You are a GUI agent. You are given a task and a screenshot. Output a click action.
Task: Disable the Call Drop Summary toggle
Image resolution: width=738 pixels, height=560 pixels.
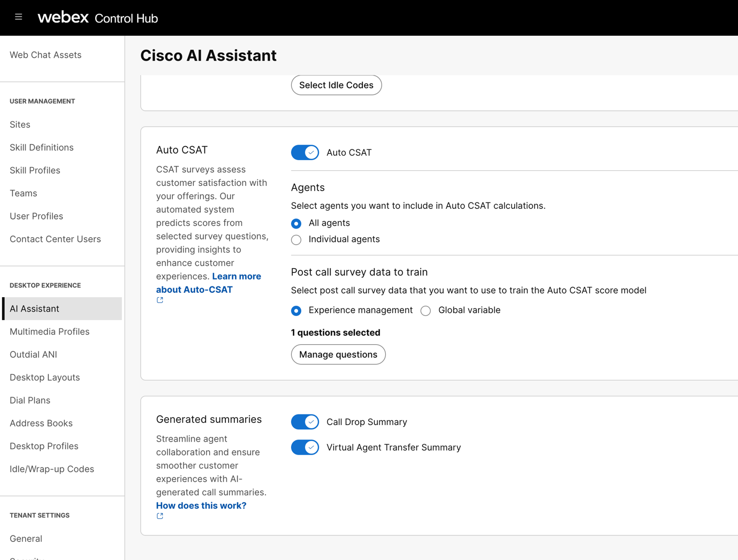pyautogui.click(x=305, y=422)
